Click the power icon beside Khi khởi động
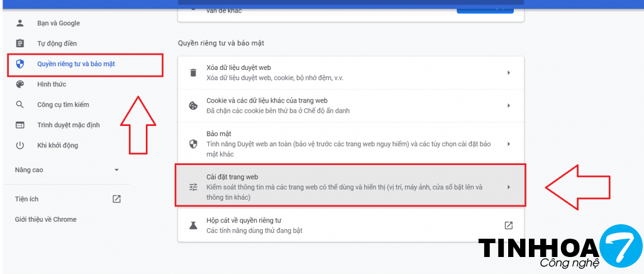The image size is (644, 274). (19, 146)
